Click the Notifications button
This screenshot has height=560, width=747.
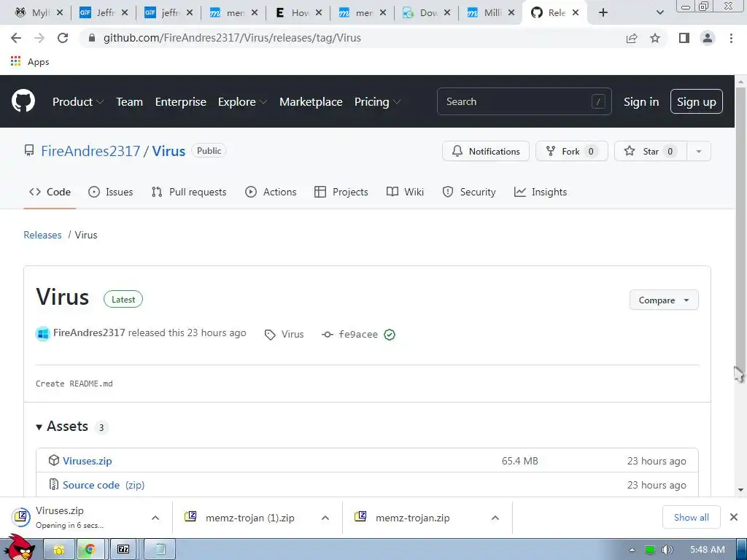point(485,152)
